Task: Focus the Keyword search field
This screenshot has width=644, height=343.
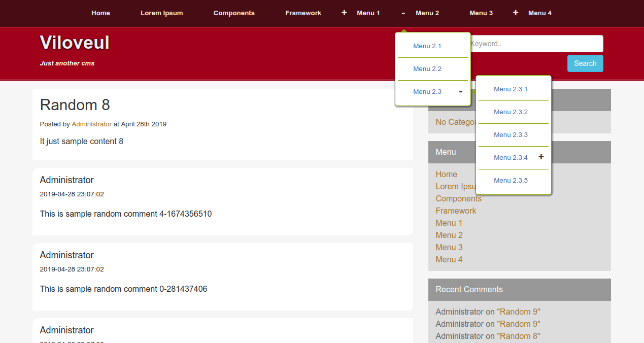Action: (536, 44)
